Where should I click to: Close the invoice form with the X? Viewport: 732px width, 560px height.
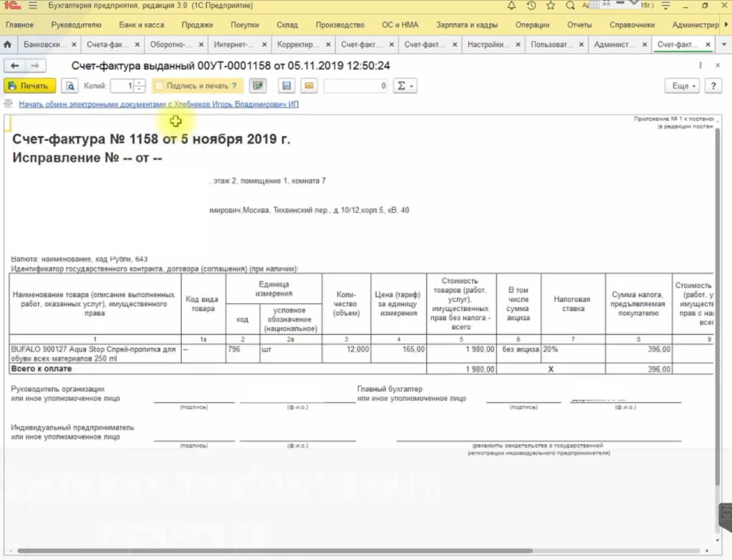pos(717,65)
